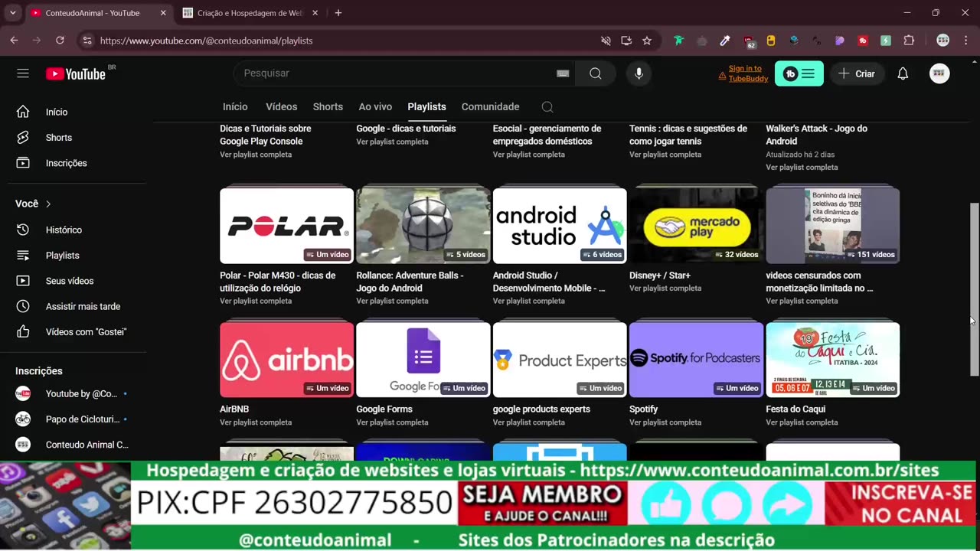Open the TubeBuddy menu icon
Image resolution: width=980 pixels, height=551 pixels.
tap(799, 73)
